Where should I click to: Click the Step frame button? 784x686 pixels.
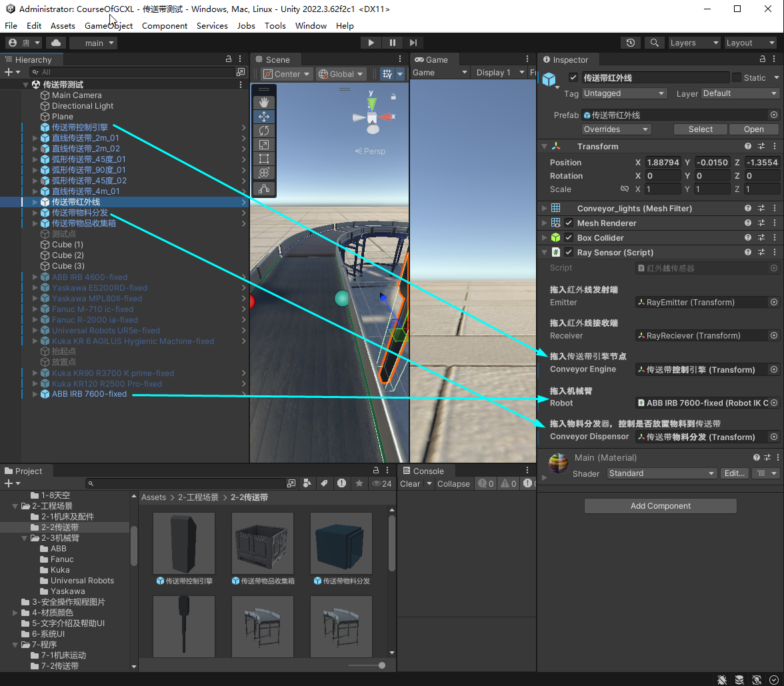pyautogui.click(x=413, y=43)
